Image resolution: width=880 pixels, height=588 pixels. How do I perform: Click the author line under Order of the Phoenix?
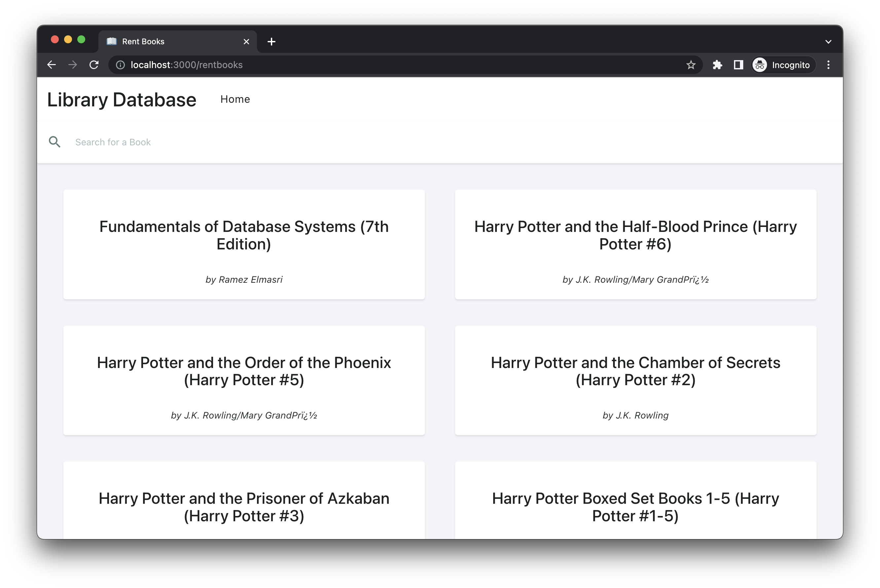coord(244,416)
